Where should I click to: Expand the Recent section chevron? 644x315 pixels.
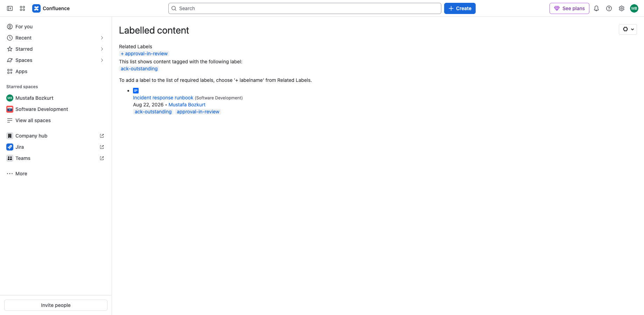[102, 38]
